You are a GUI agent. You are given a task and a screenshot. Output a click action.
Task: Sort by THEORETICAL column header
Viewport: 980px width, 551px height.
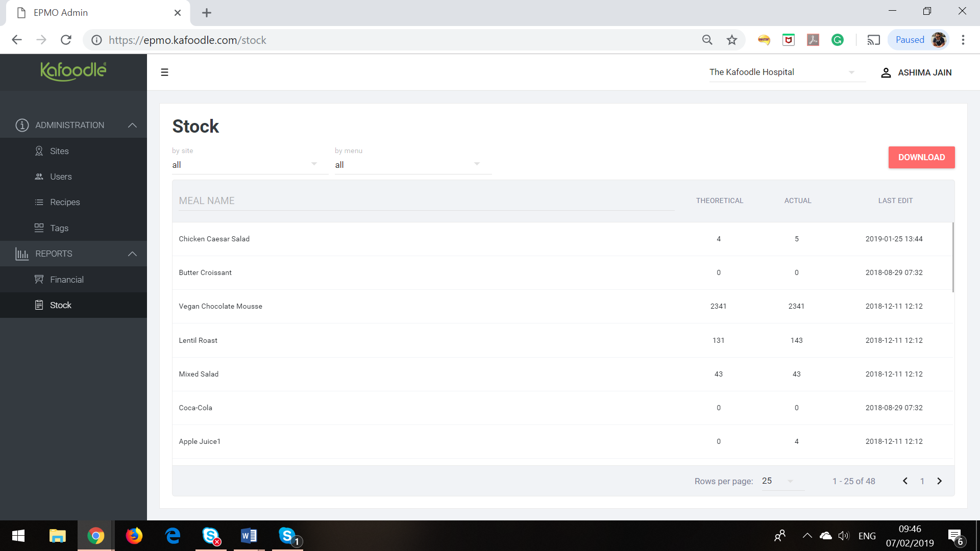pyautogui.click(x=719, y=201)
